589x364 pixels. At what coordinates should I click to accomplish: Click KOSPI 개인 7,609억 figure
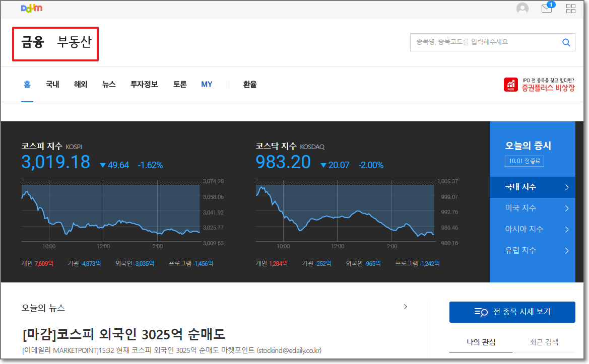pyautogui.click(x=37, y=264)
